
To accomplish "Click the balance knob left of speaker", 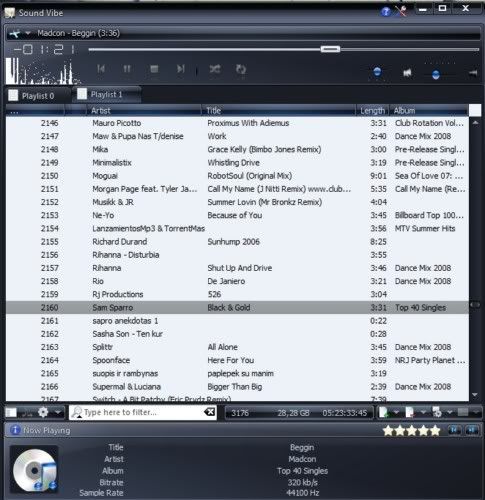I will coord(377,72).
